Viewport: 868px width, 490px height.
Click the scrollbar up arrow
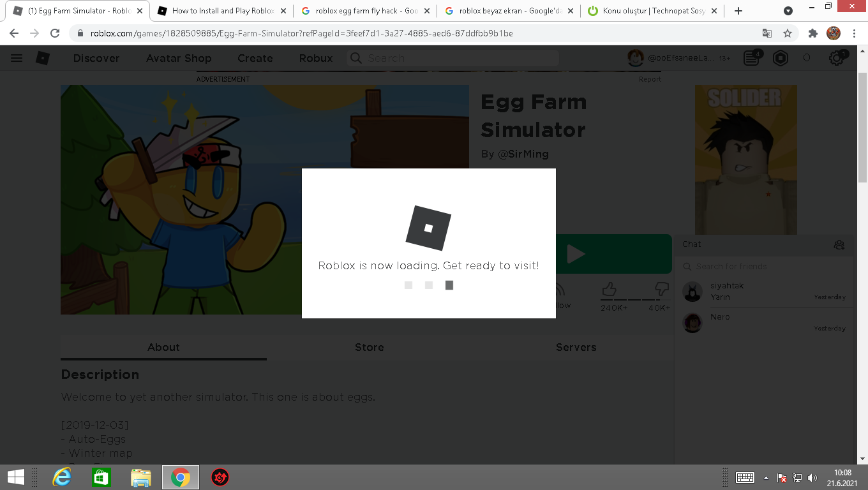pyautogui.click(x=862, y=51)
